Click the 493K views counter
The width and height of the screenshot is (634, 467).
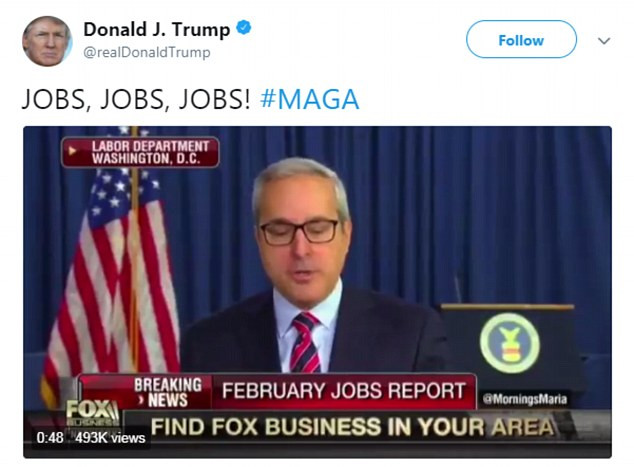click(110, 437)
